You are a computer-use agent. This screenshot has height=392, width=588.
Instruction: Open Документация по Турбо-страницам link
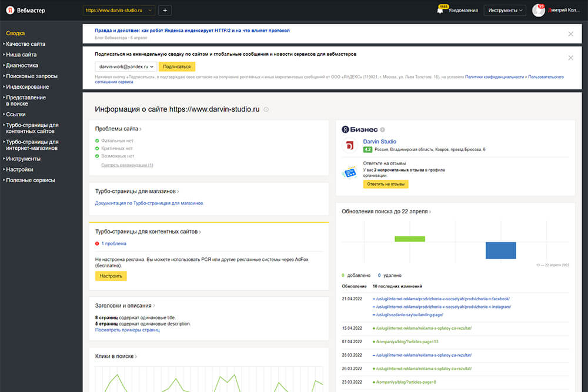point(149,203)
